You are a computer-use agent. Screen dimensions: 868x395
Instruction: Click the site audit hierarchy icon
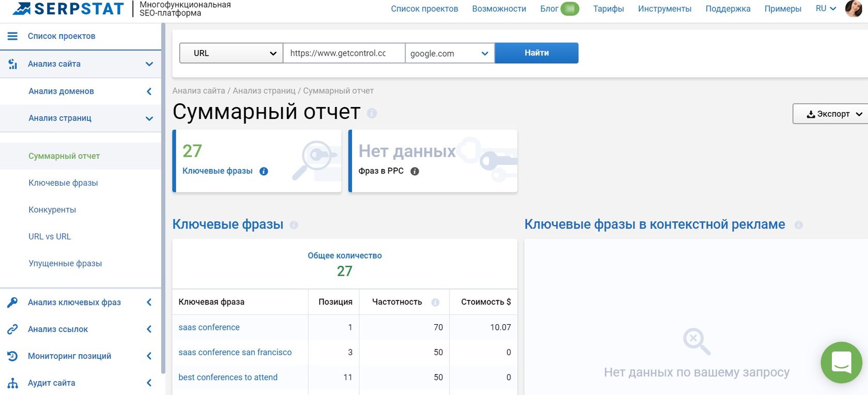coord(12,383)
